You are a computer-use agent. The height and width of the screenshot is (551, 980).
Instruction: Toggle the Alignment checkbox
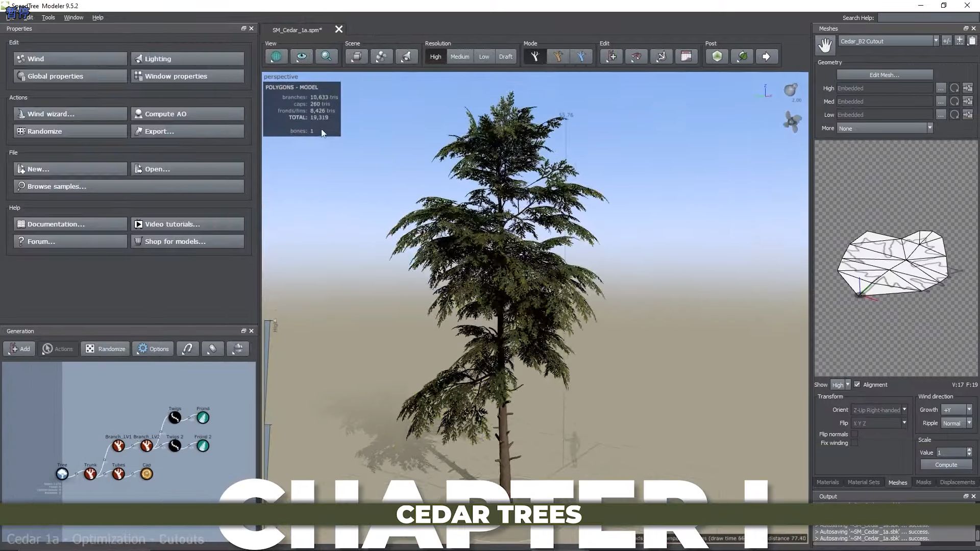(x=857, y=385)
